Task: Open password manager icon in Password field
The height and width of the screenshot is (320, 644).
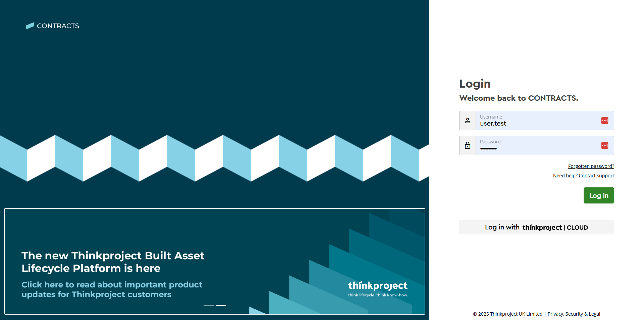Action: pos(605,145)
